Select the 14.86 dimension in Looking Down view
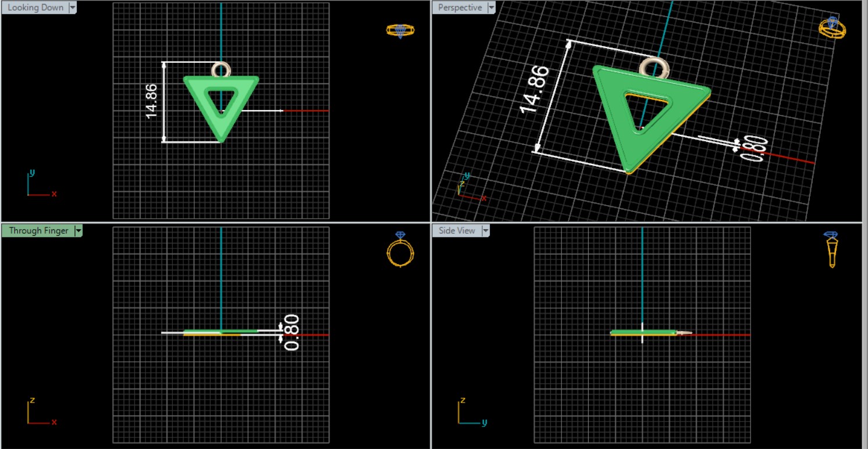Viewport: 868px width, 449px height. pos(152,101)
